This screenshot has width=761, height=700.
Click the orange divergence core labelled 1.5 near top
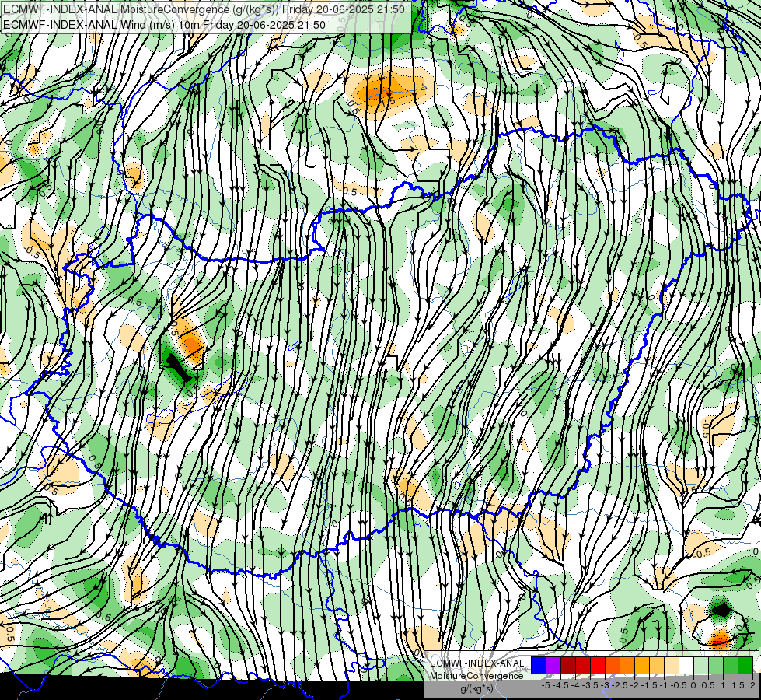[380, 90]
